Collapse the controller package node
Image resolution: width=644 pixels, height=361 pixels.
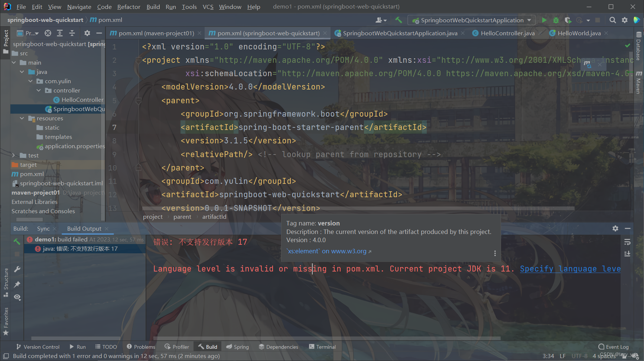(39, 90)
